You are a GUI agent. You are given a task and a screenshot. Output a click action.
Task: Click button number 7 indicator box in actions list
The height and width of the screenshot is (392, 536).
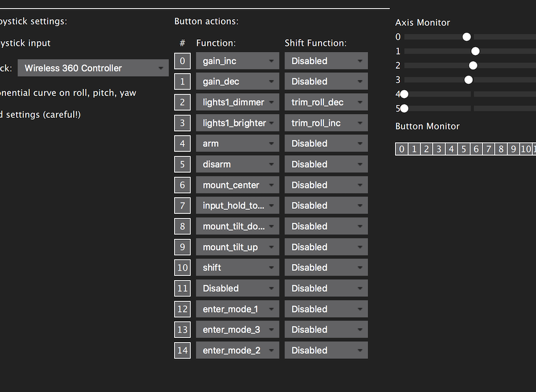(182, 206)
